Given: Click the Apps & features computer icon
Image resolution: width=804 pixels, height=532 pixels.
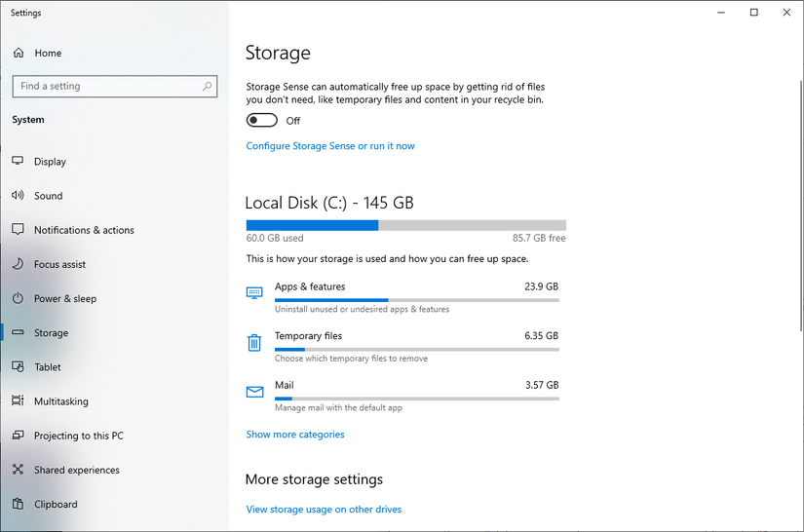Looking at the screenshot, I should coord(254,293).
